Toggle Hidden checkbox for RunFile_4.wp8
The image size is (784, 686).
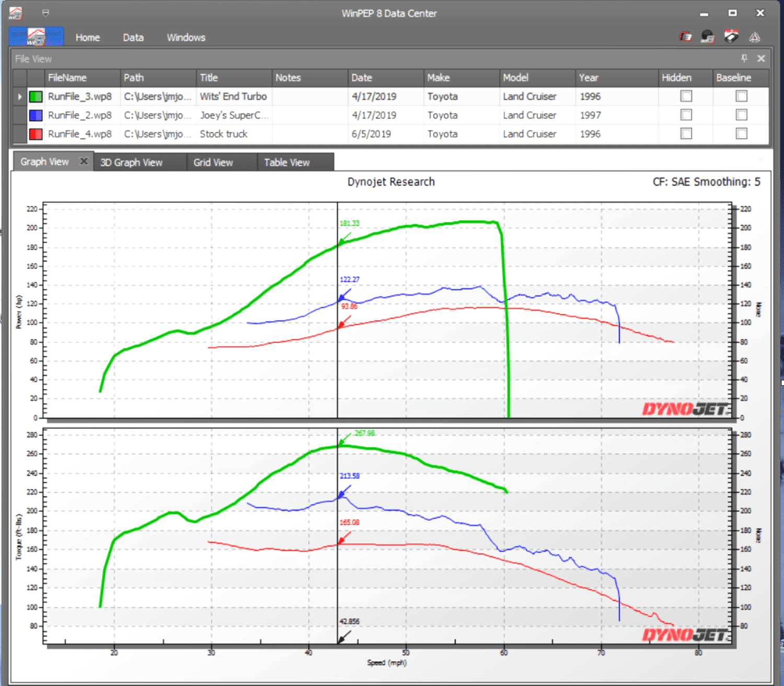686,134
